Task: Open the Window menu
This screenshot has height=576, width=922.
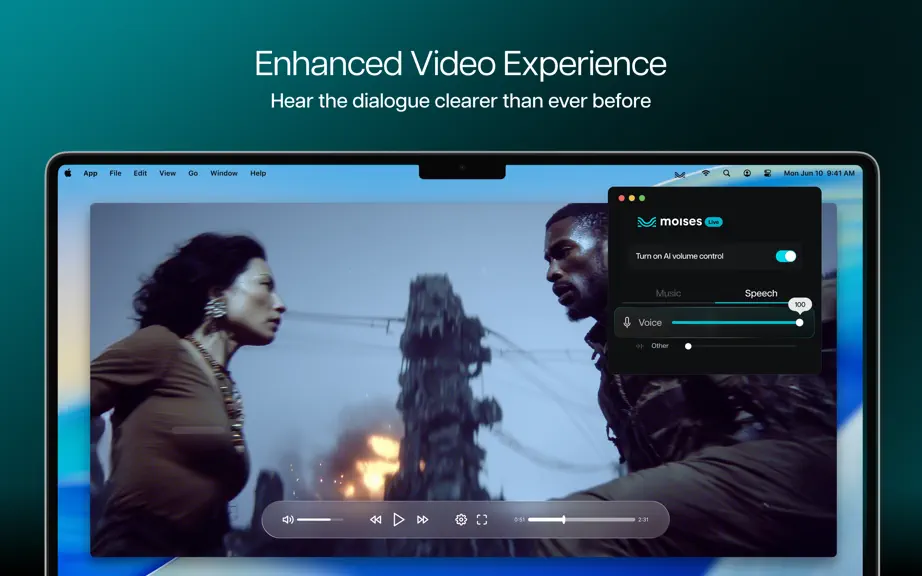Action: tap(224, 173)
